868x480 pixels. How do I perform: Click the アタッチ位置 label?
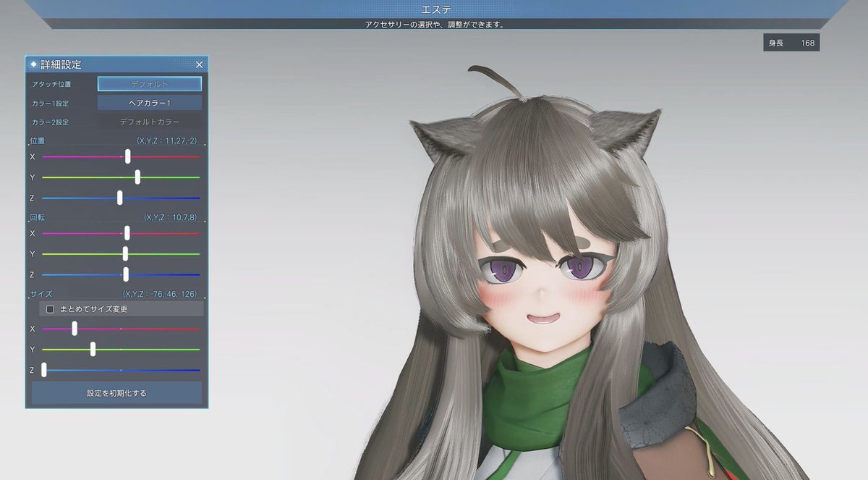pyautogui.click(x=51, y=84)
